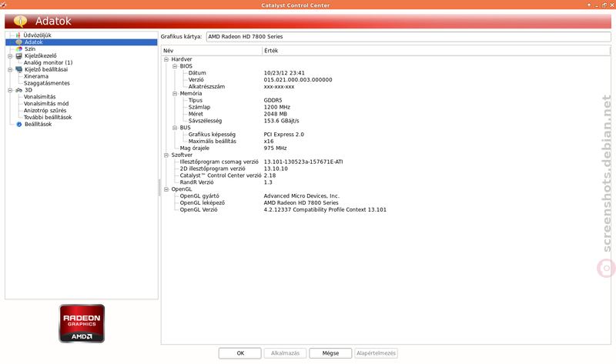Open Anizotróp szűrés settings
This screenshot has width=616, height=364.
[45, 110]
